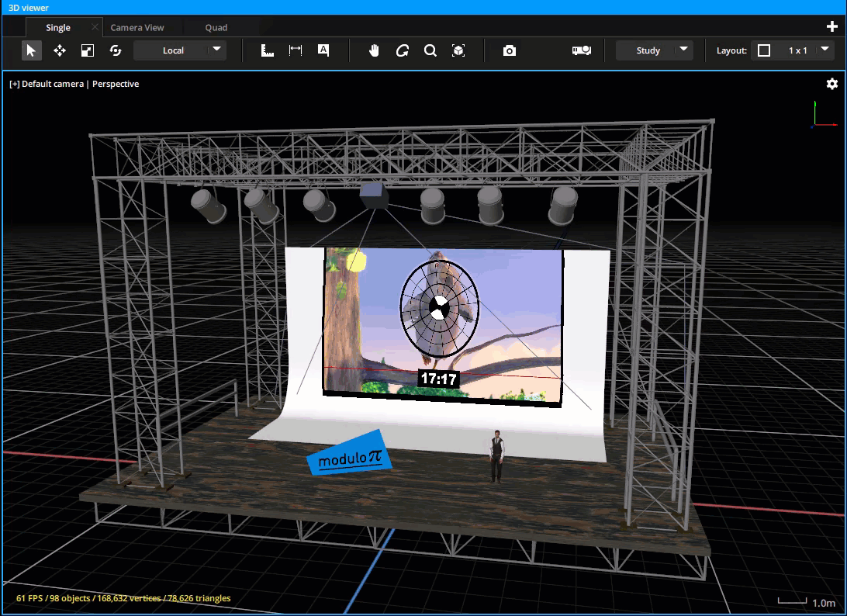Open the Study mode dropdown

click(x=654, y=50)
